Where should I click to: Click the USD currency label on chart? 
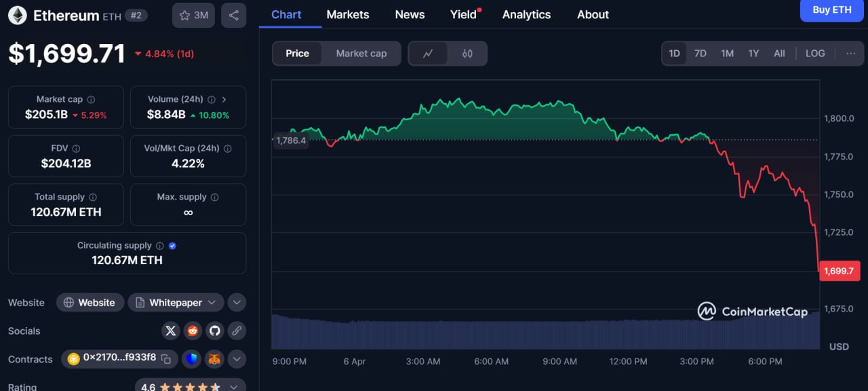pyautogui.click(x=839, y=347)
